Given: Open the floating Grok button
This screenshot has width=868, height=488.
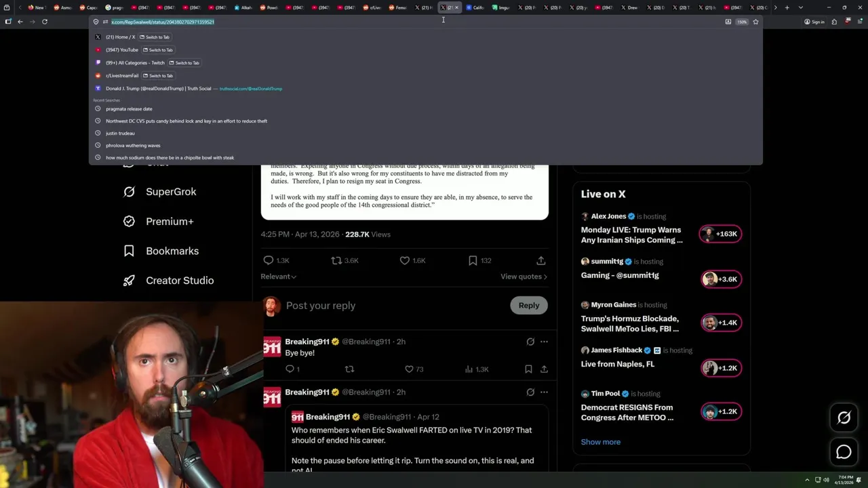Looking at the screenshot, I should [x=844, y=418].
